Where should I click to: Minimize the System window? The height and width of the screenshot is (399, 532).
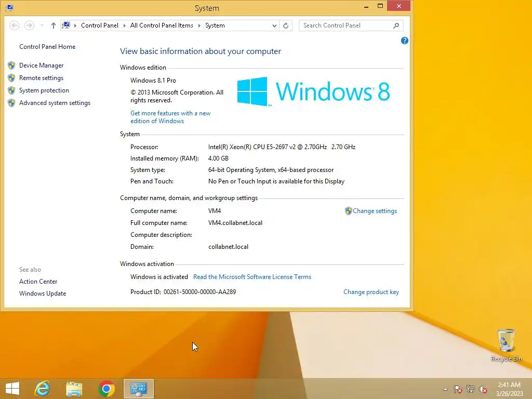(x=366, y=6)
